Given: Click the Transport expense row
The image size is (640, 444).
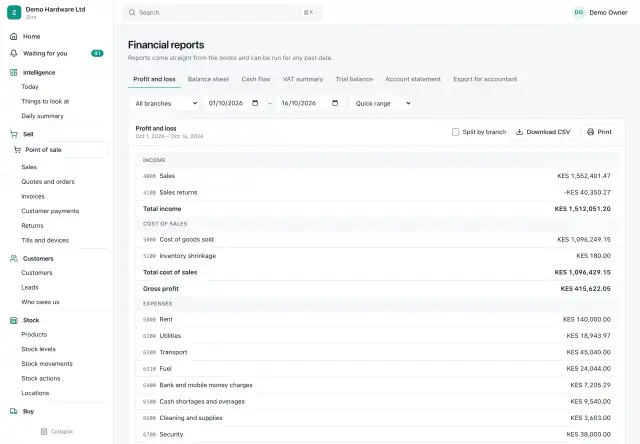Looking at the screenshot, I should (x=377, y=352).
